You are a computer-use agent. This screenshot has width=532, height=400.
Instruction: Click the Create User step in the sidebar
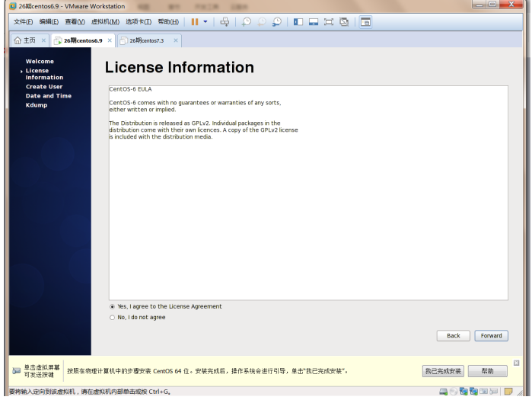(x=44, y=87)
